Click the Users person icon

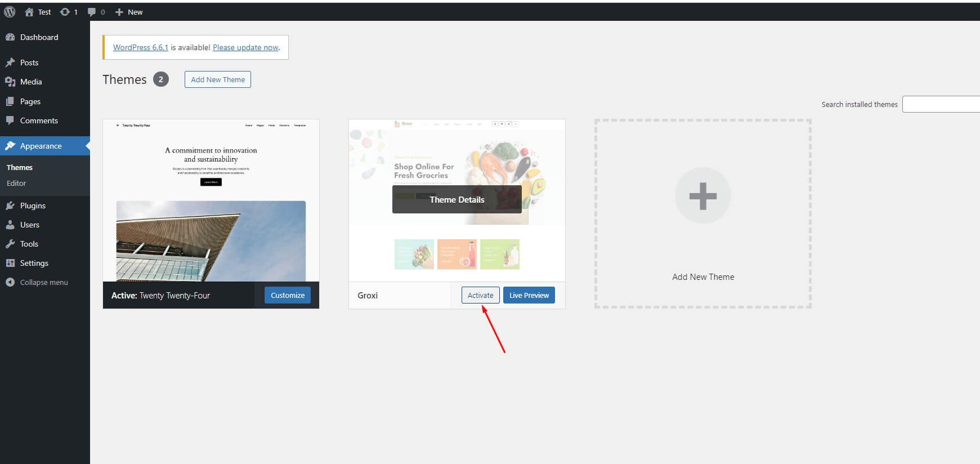click(10, 225)
